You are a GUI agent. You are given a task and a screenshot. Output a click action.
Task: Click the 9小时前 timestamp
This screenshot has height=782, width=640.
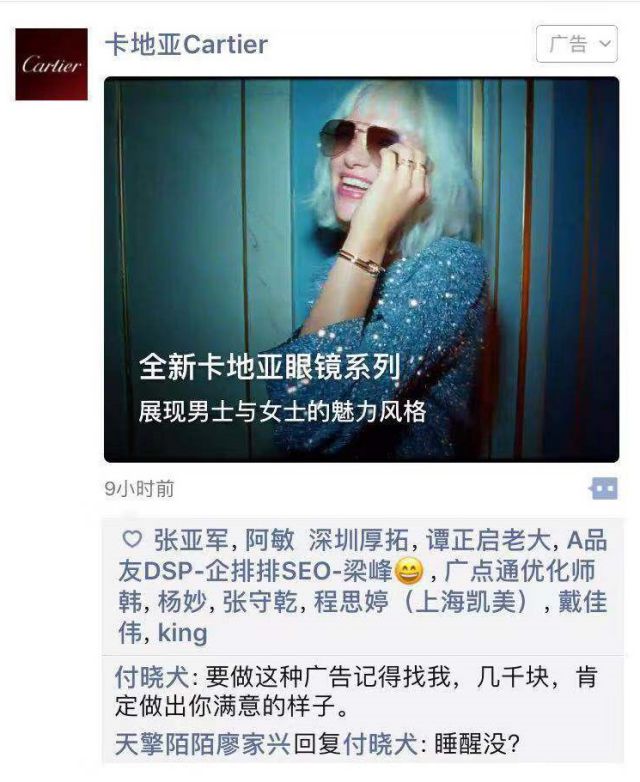point(139,489)
